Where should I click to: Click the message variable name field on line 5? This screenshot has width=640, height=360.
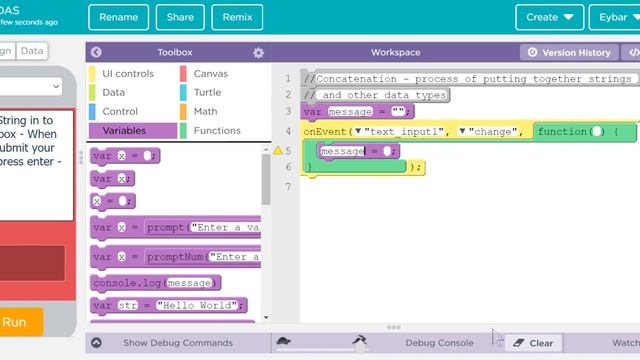(342, 151)
